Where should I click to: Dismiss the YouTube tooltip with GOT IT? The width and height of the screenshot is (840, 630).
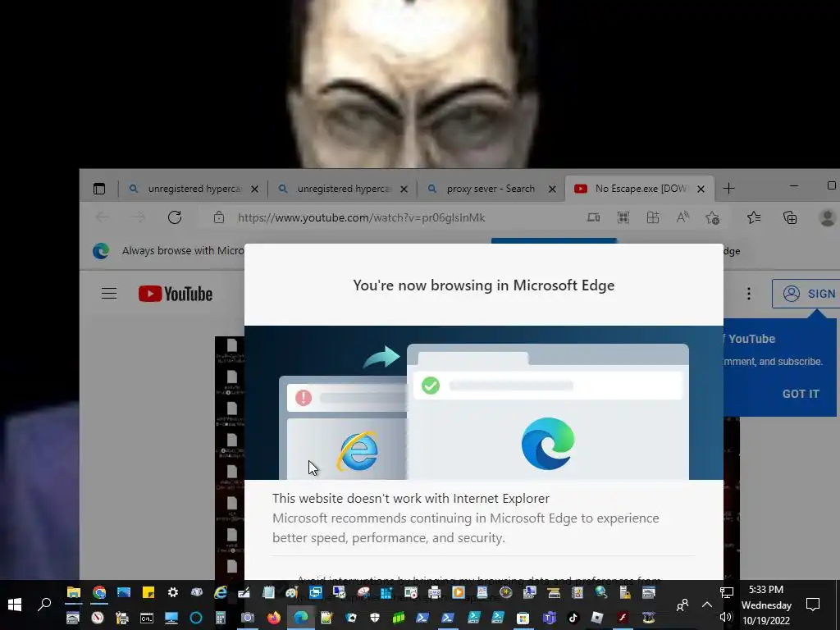[x=801, y=394]
